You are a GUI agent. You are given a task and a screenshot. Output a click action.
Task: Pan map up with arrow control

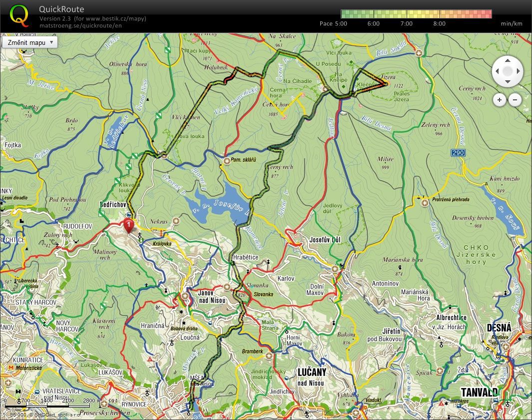508,61
